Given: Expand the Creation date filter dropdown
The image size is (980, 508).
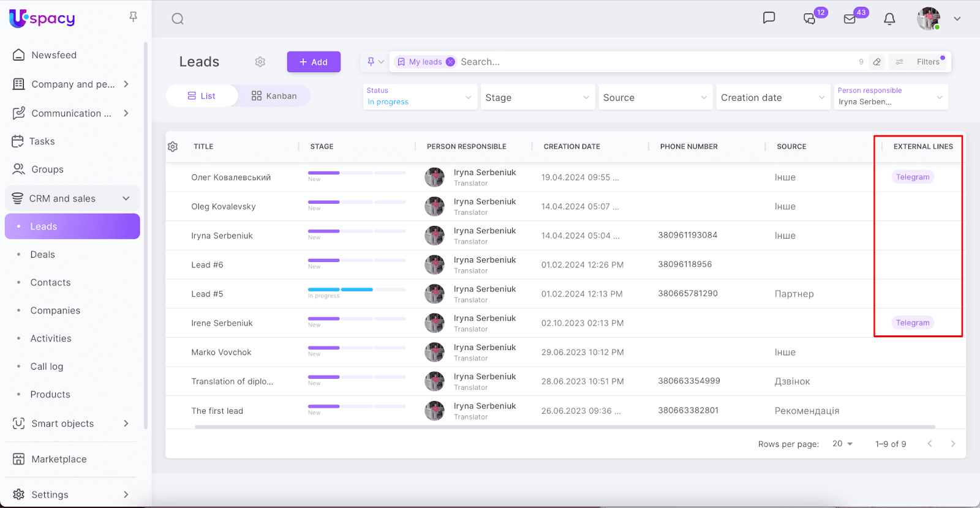Looking at the screenshot, I should coord(772,97).
